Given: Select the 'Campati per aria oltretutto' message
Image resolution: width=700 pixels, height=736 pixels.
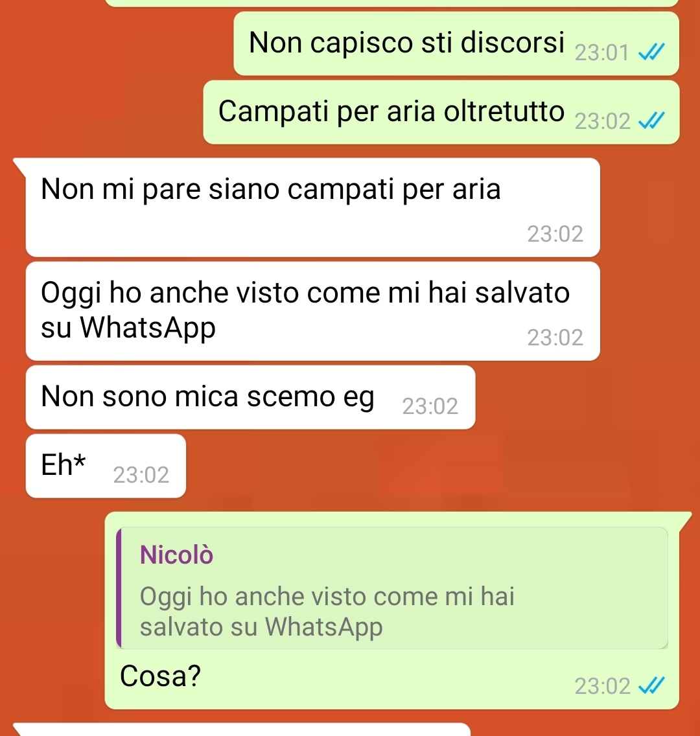Looking at the screenshot, I should click(x=441, y=112).
